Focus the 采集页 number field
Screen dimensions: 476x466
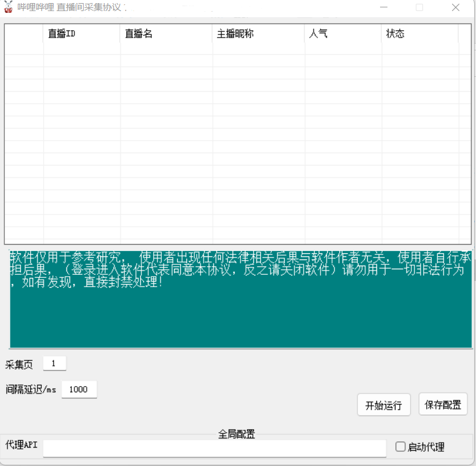tap(54, 363)
